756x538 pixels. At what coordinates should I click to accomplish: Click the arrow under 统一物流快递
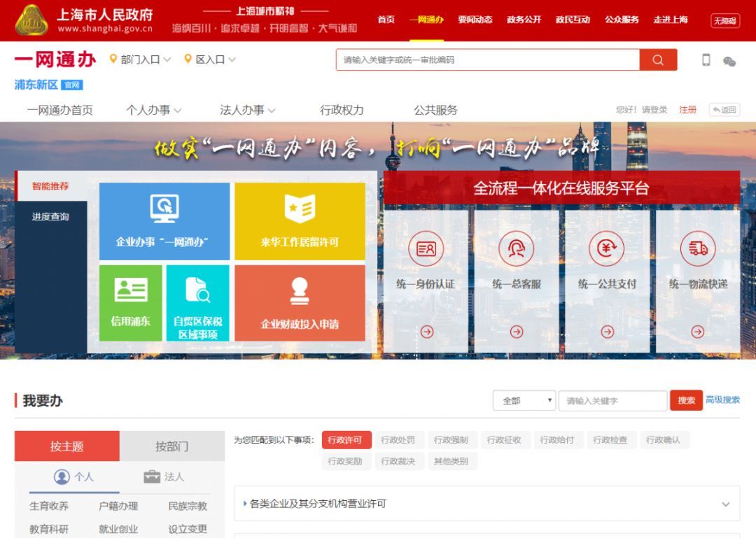tap(698, 332)
